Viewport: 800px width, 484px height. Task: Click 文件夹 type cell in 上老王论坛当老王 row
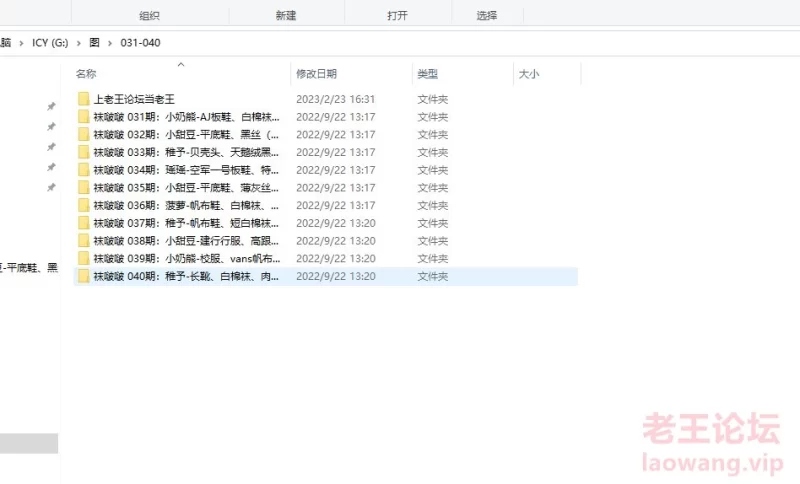(x=433, y=99)
